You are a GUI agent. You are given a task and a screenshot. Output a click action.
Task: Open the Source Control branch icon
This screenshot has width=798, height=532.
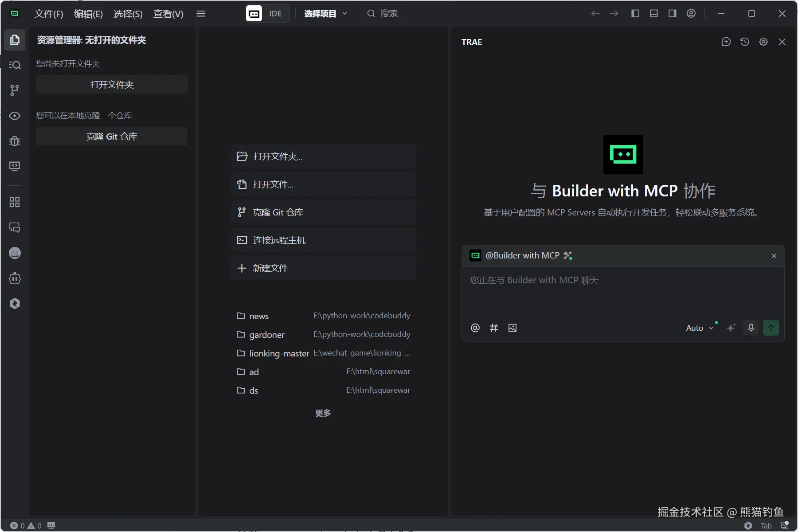pyautogui.click(x=15, y=90)
